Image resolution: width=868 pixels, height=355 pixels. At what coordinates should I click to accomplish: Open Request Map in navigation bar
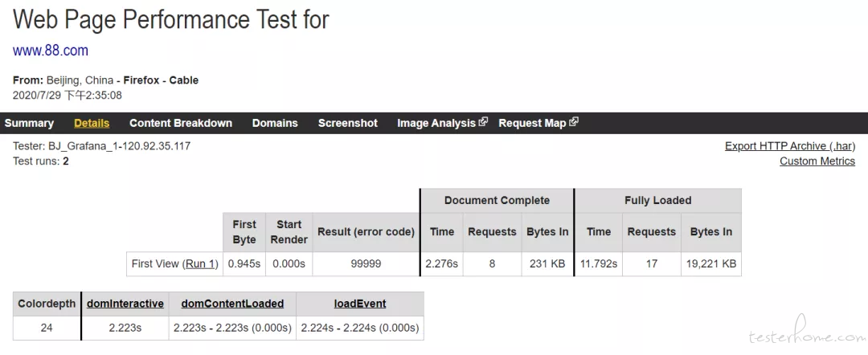click(x=532, y=124)
